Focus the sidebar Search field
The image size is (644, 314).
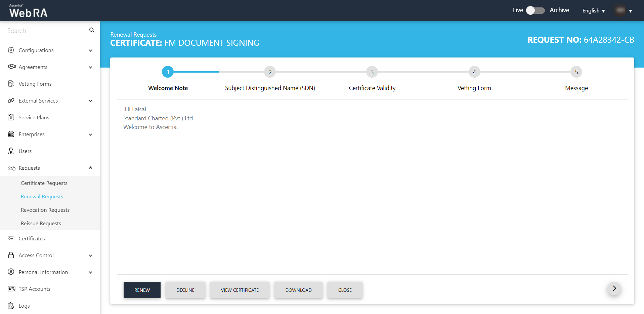pyautogui.click(x=45, y=31)
